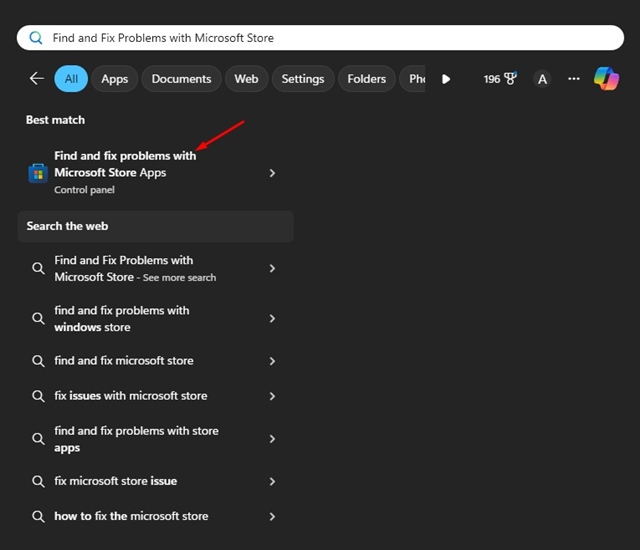Open the three-dot more options menu
This screenshot has width=640, height=550.
(x=574, y=78)
